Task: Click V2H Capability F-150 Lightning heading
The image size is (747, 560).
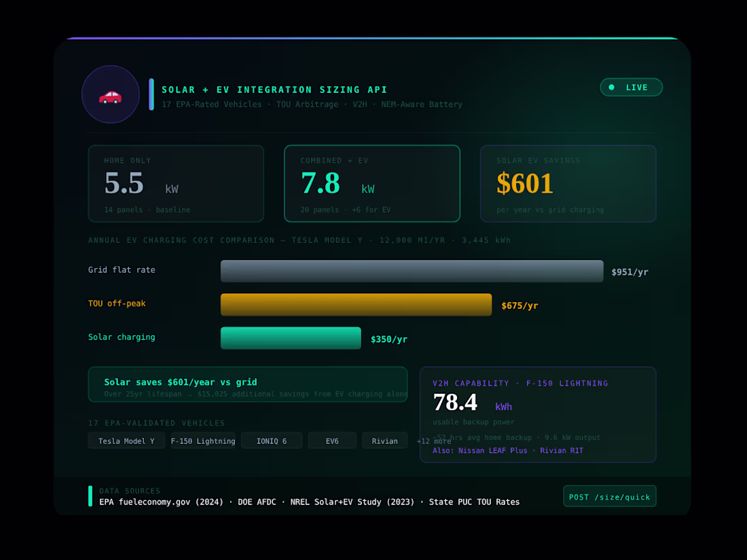Action: 520,384
